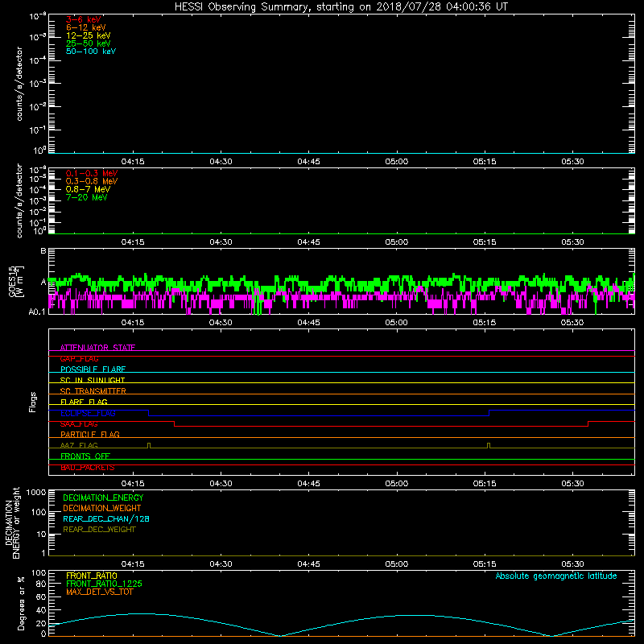This screenshot has width=644, height=644.
Task: Select the FRONTS_OFF flag label
Action: (x=85, y=456)
